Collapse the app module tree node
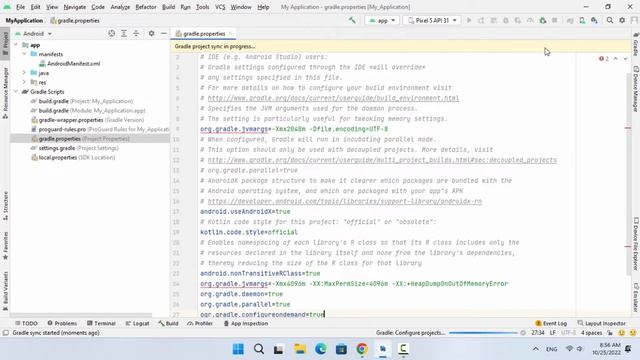This screenshot has height=360, width=640. click(x=16, y=45)
